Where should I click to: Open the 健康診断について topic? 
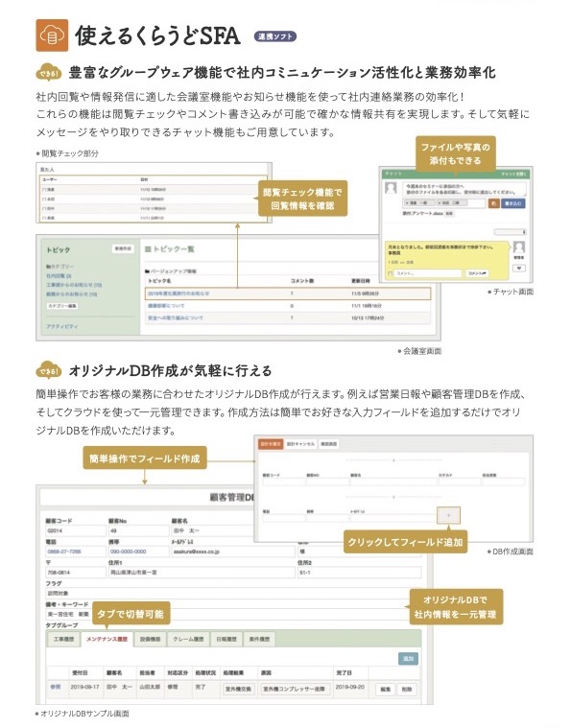(166, 306)
